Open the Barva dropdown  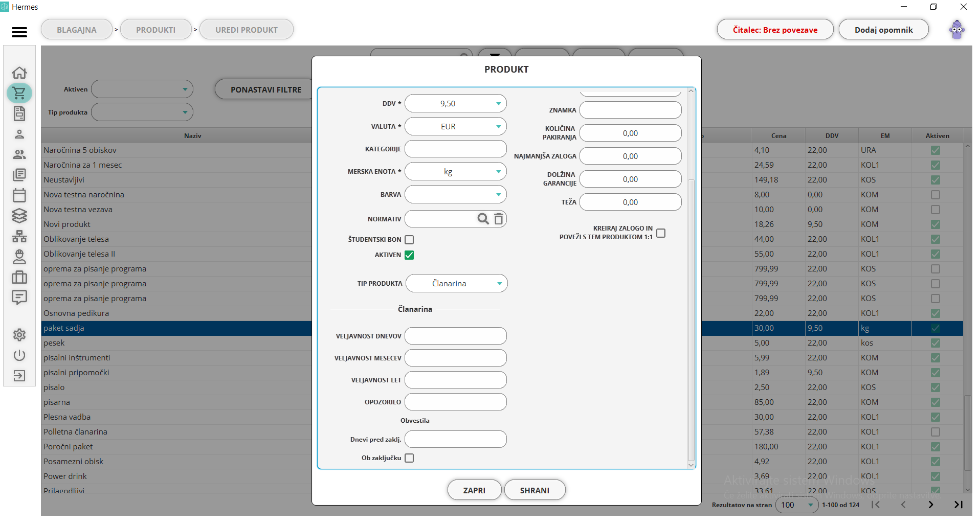click(x=455, y=194)
